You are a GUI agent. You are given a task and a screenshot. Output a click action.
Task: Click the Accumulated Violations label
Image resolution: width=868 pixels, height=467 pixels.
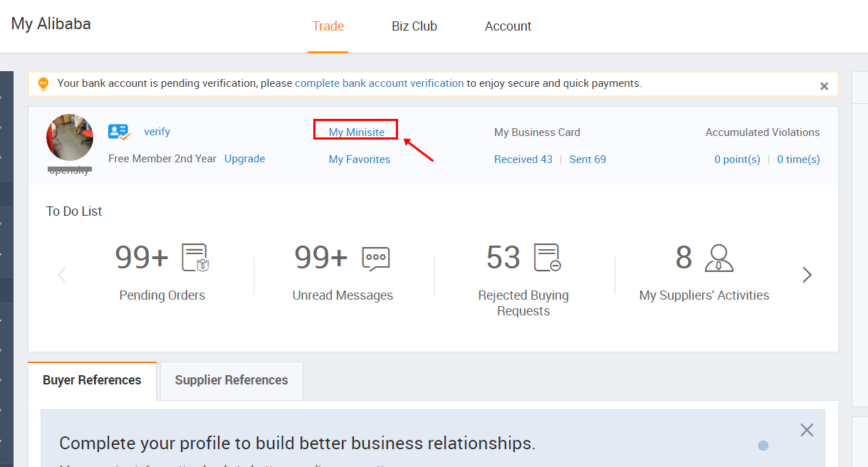(x=763, y=132)
